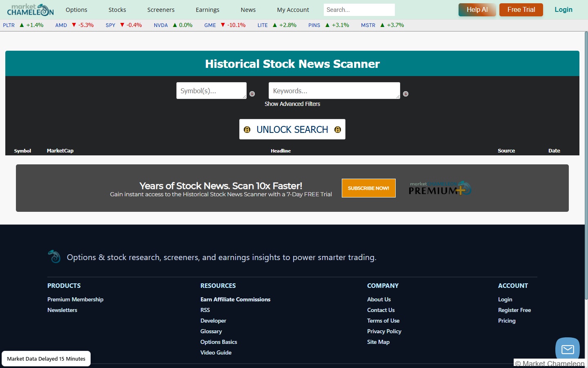Screen dimensions: 588x368
Task: Click the chameleon icon in footer tagline
Action: (54, 257)
